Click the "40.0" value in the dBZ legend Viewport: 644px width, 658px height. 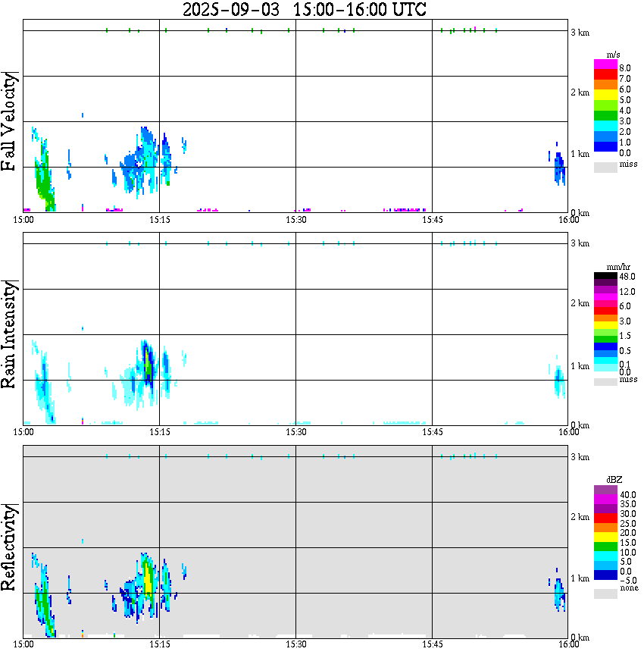(627, 495)
